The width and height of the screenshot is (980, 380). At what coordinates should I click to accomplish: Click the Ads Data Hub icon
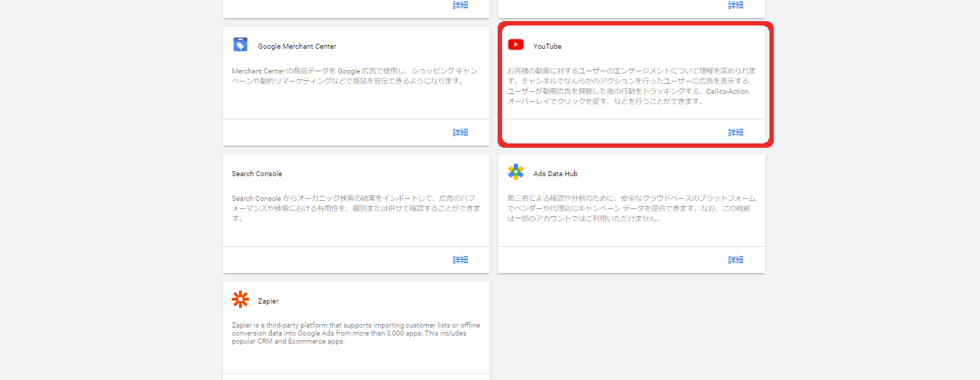coord(516,173)
